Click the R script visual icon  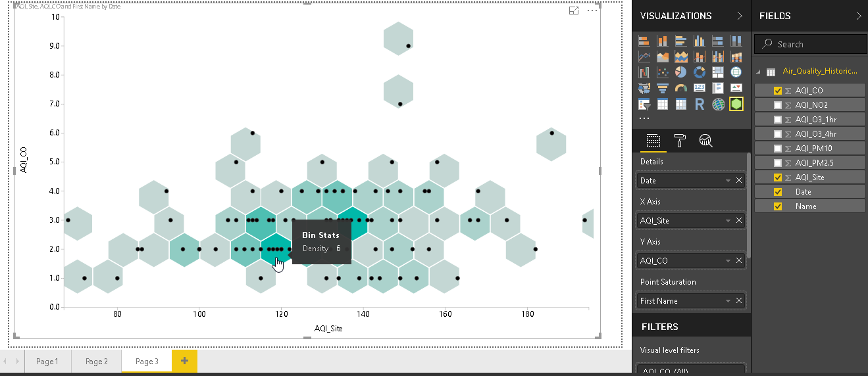point(700,104)
